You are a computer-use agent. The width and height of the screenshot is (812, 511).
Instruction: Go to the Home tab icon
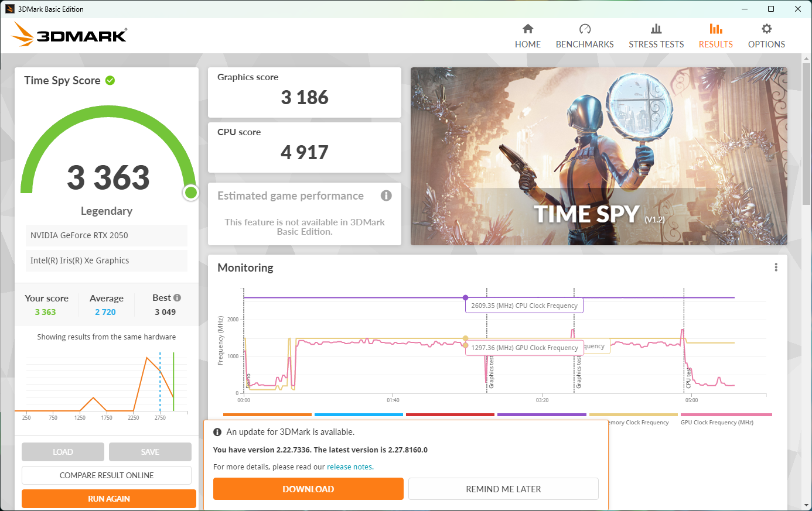pos(528,29)
